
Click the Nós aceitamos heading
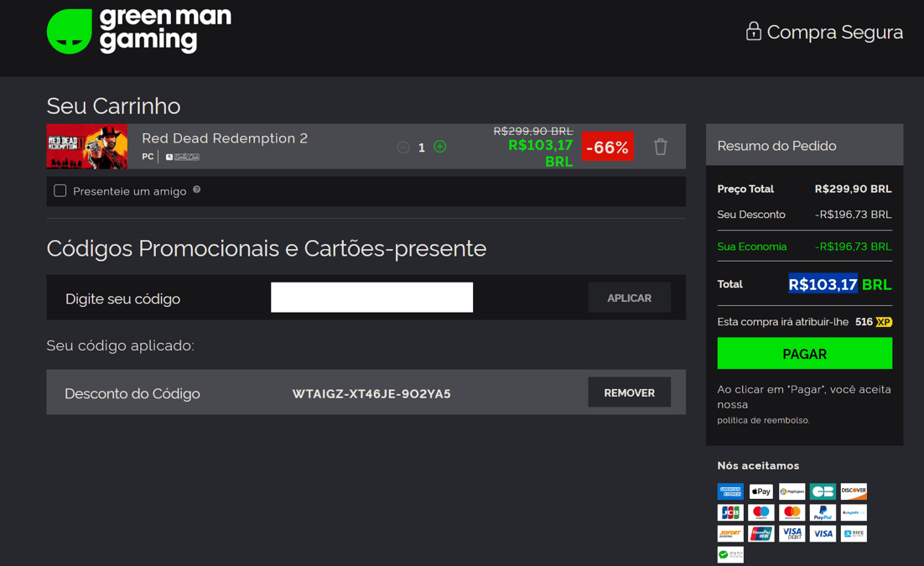(758, 465)
